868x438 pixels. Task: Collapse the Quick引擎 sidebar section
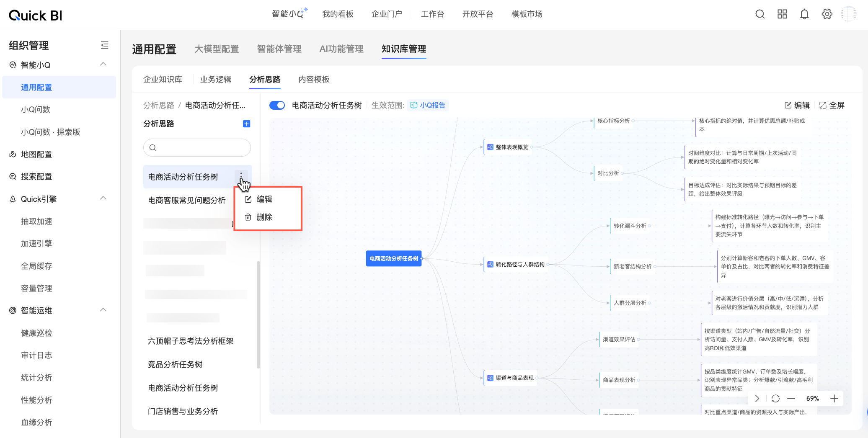[103, 198]
